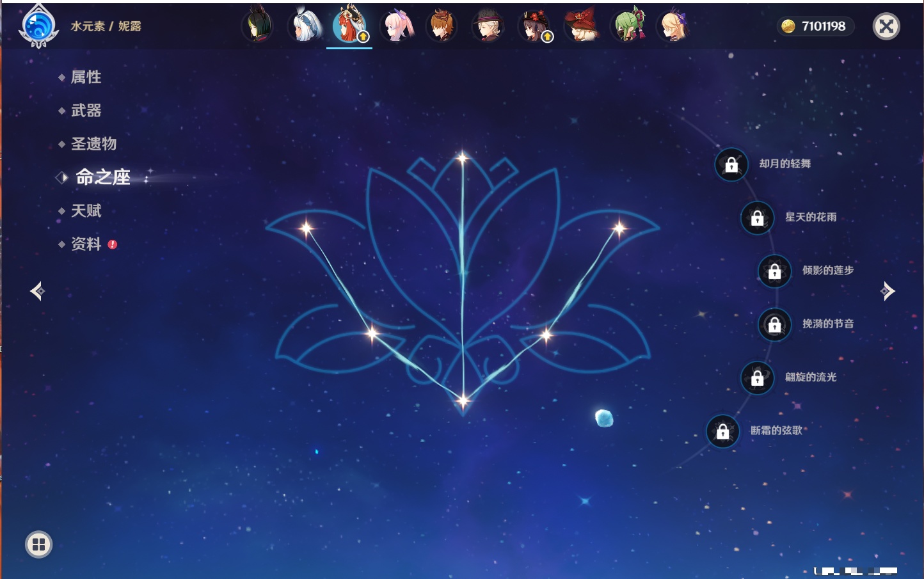The height and width of the screenshot is (579, 924).
Task: Select the highlighted red-haired Nilou portrait
Action: coord(349,26)
